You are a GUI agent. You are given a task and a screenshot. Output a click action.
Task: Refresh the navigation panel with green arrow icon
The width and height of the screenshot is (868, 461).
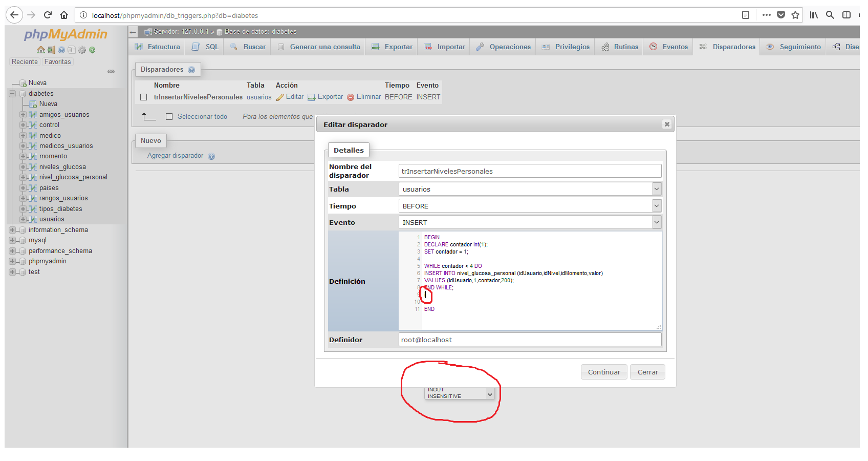(92, 50)
